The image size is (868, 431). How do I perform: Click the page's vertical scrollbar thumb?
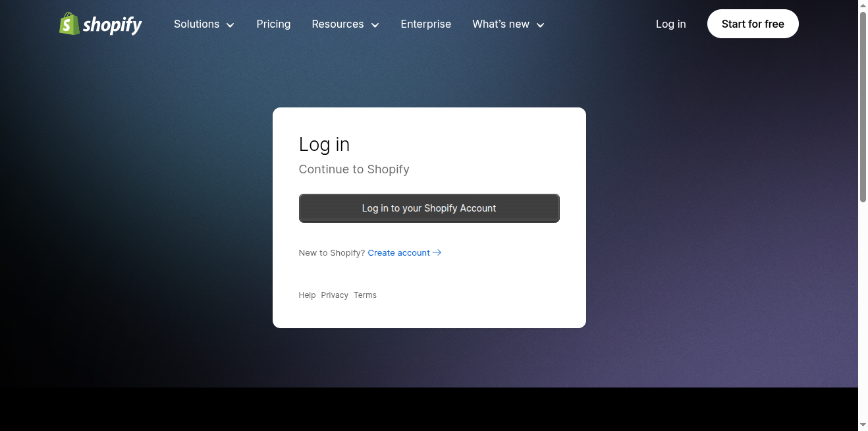863,107
